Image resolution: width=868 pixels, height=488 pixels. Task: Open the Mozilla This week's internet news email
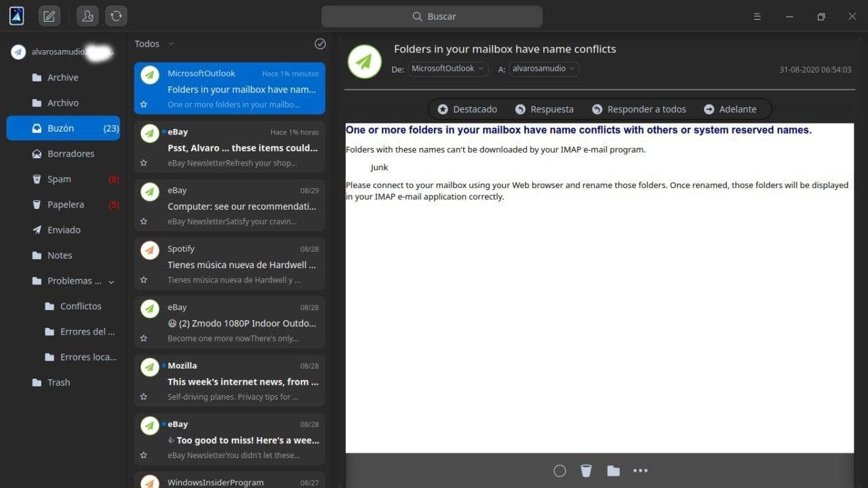pyautogui.click(x=229, y=380)
